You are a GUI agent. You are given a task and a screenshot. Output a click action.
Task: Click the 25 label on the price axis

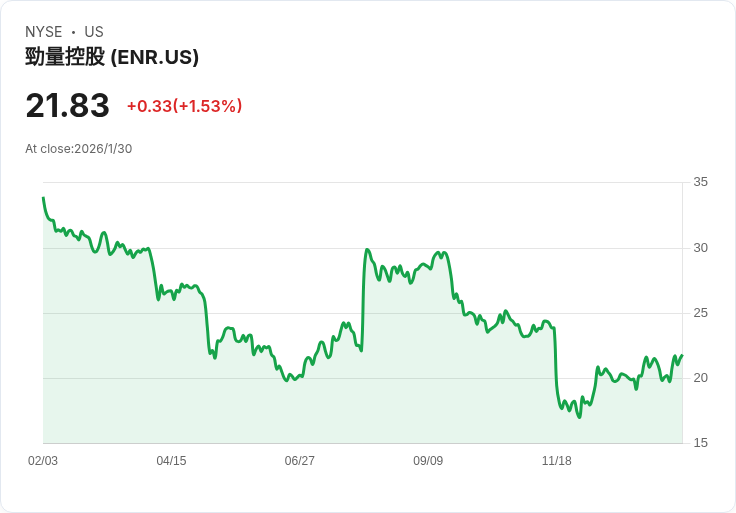point(700,313)
